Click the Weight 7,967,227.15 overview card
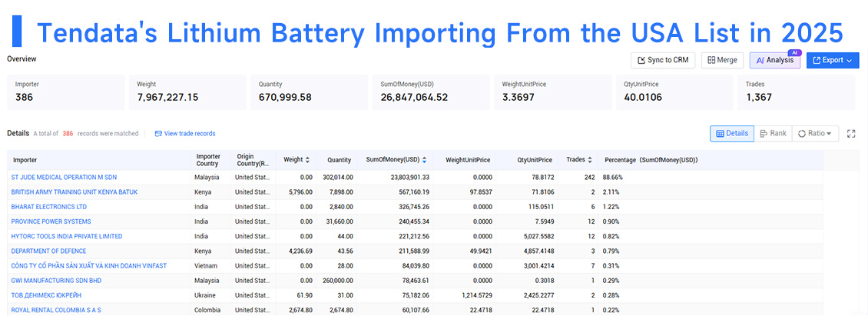Screen dimensions: 868x323 click(187, 92)
